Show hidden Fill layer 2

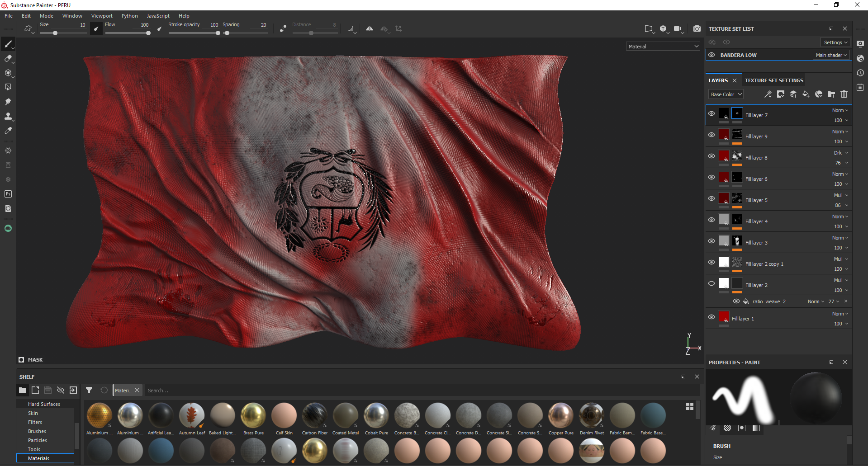(711, 283)
